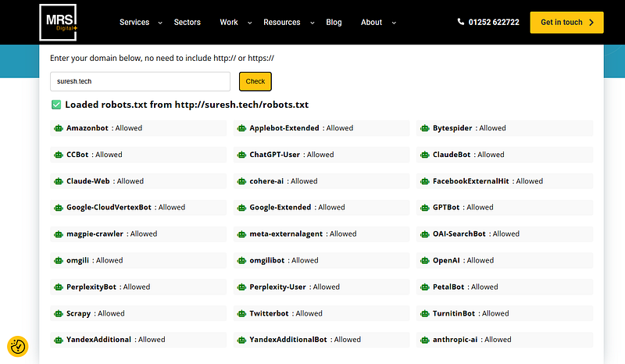Image resolution: width=625 pixels, height=364 pixels.
Task: Click the robot icon next to YandexAdditional
Action: click(59, 340)
